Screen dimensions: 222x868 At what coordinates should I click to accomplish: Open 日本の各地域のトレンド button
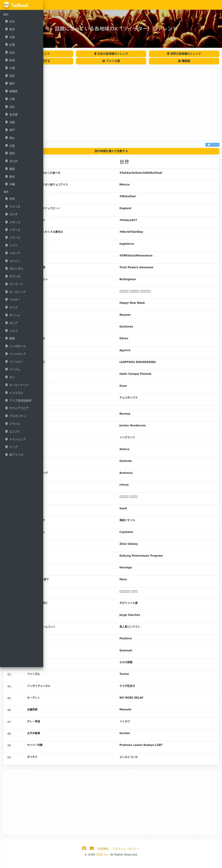pyautogui.click(x=111, y=54)
